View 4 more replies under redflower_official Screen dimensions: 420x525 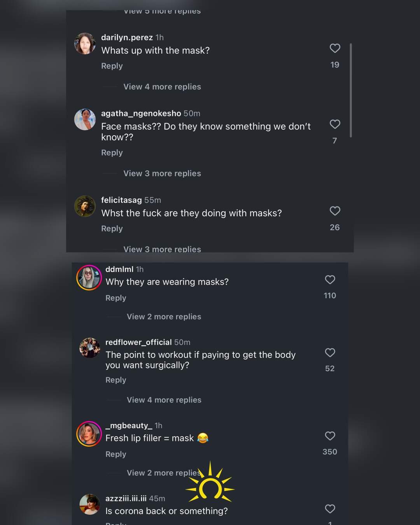(x=164, y=400)
